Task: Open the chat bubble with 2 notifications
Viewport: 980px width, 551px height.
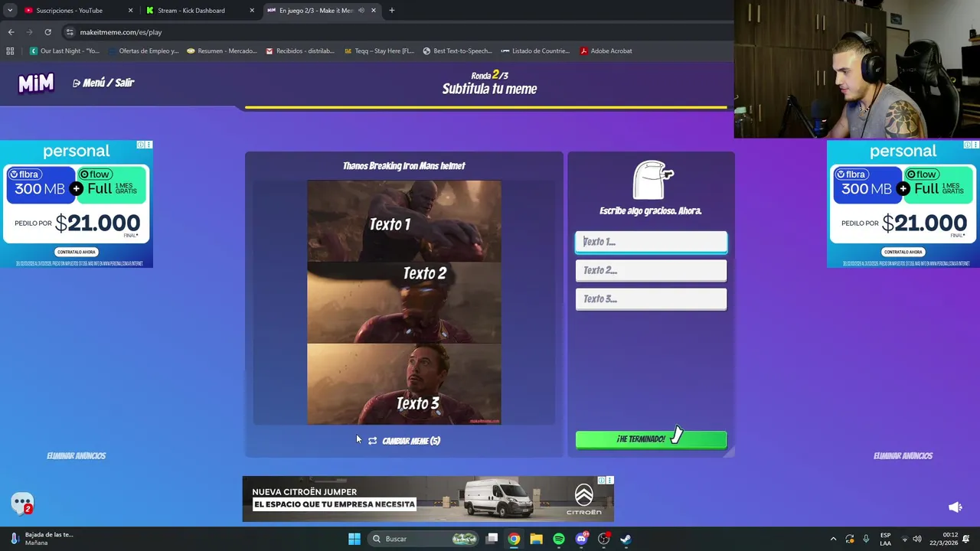Action: [x=22, y=503]
